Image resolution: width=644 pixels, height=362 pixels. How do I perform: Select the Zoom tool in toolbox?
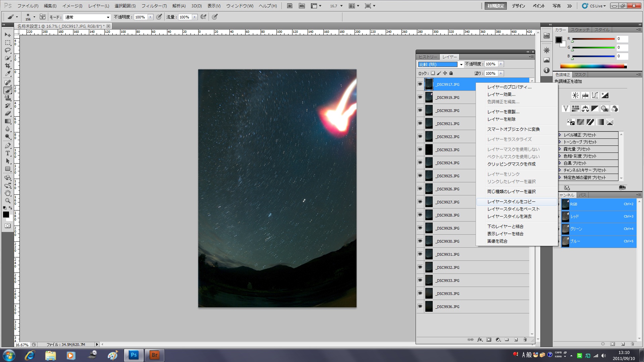(x=8, y=201)
